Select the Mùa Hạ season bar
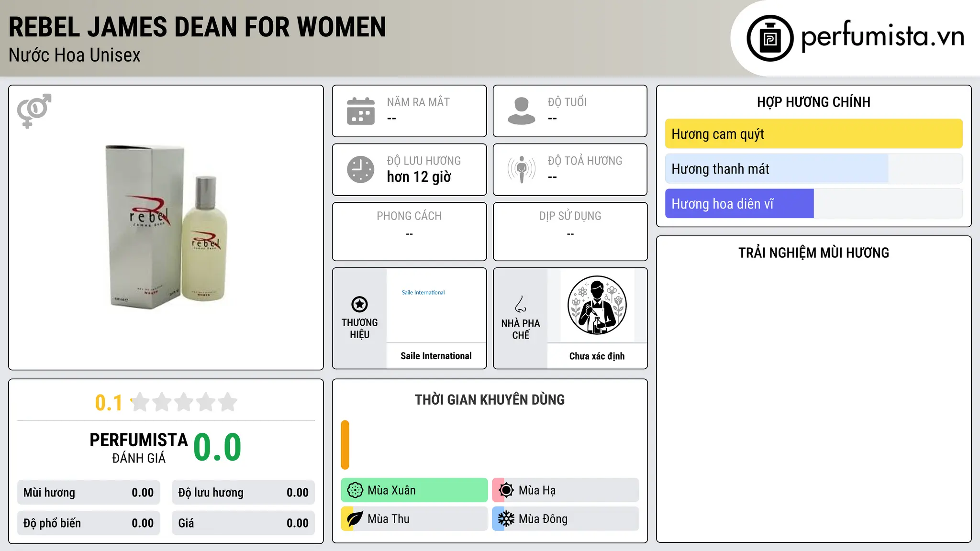Viewport: 980px width, 551px height. [x=566, y=490]
